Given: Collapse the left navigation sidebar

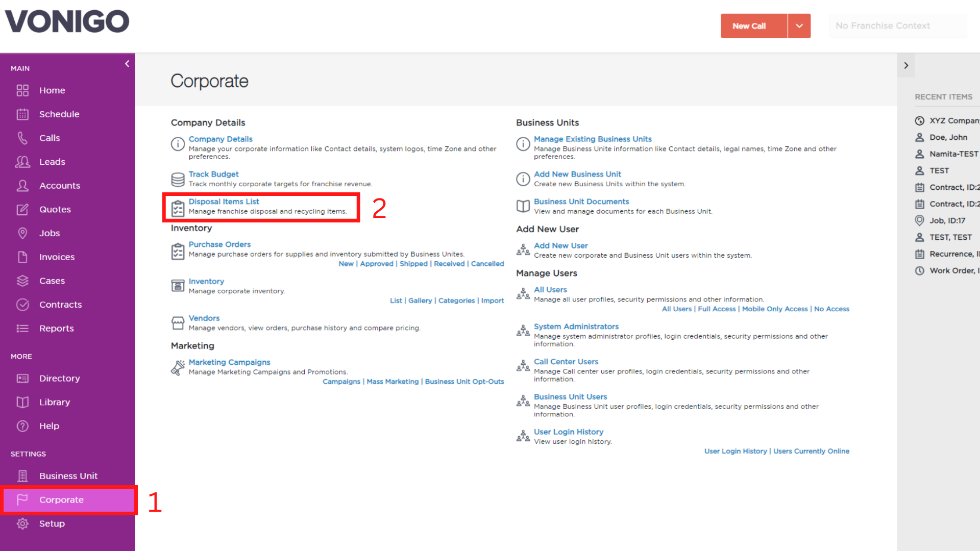Looking at the screenshot, I should [x=127, y=64].
